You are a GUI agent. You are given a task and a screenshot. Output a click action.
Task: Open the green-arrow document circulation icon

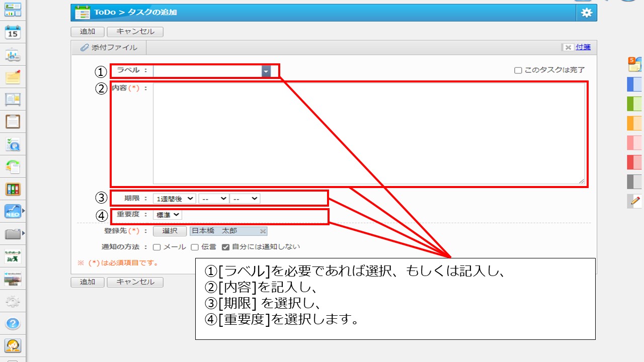(x=13, y=166)
